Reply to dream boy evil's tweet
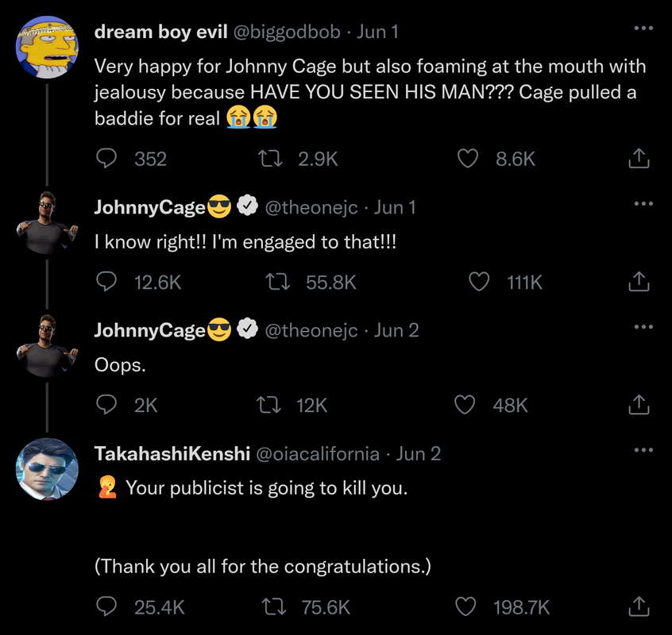 click(x=107, y=159)
